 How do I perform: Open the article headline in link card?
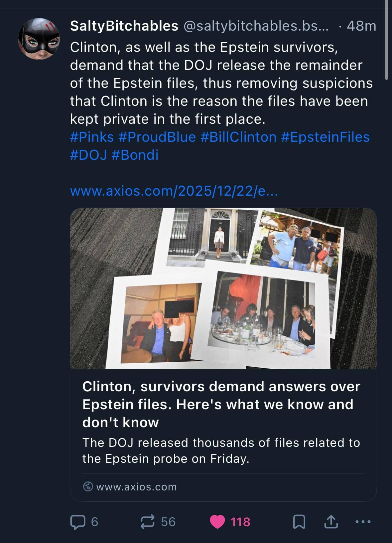tap(221, 404)
